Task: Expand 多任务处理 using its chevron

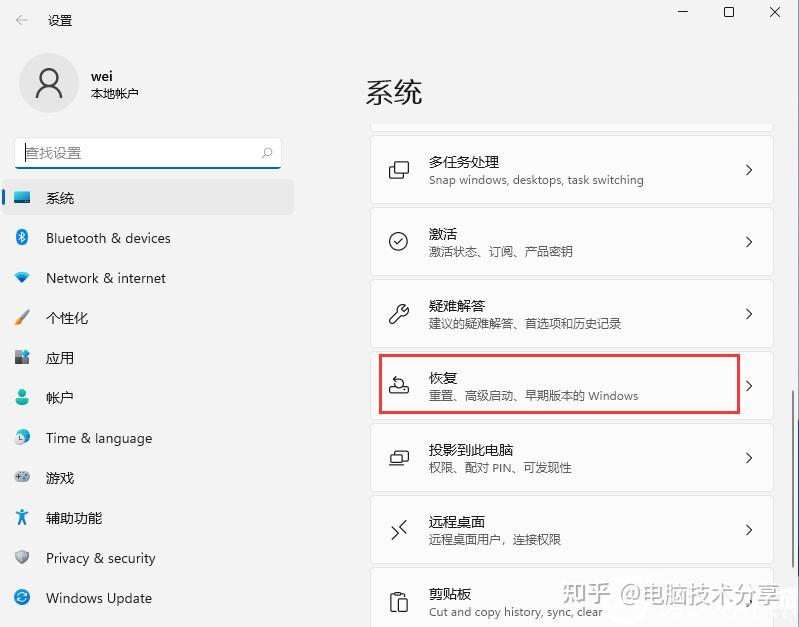Action: click(x=749, y=170)
